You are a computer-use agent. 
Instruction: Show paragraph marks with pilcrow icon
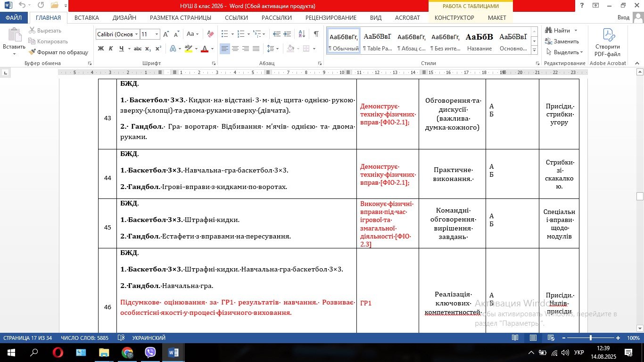tap(316, 34)
